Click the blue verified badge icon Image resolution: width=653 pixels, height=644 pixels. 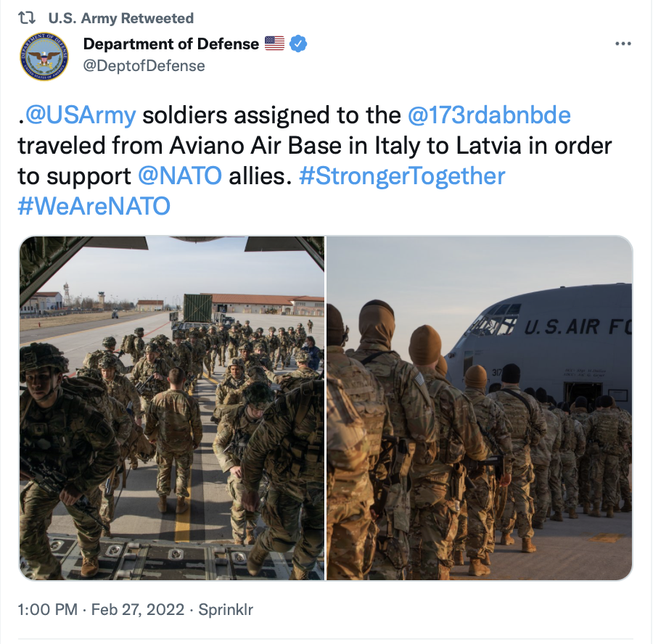298,44
